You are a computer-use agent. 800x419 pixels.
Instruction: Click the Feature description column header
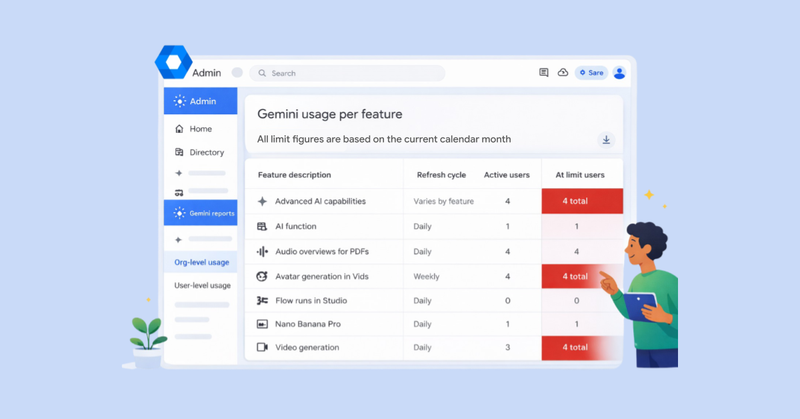[x=294, y=175]
